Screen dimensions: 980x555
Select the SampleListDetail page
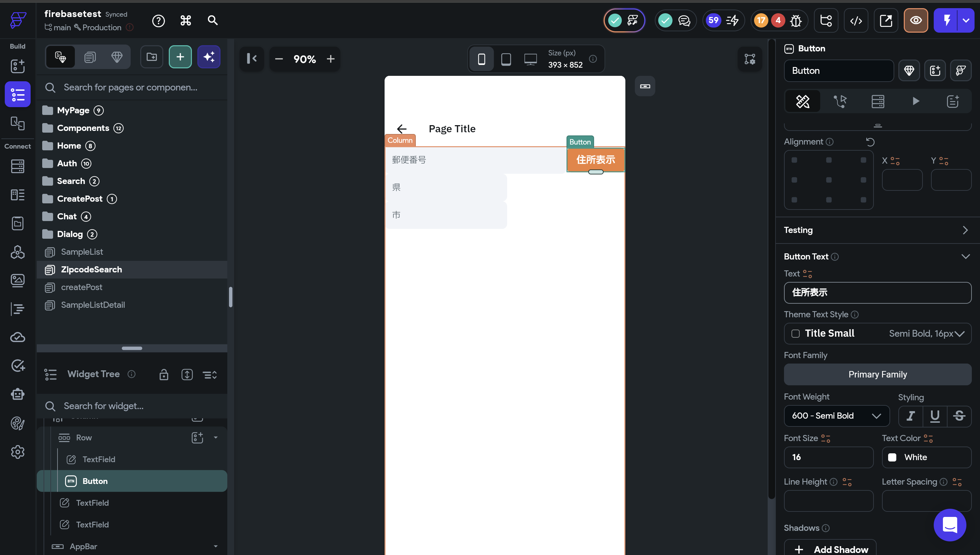[x=93, y=305]
